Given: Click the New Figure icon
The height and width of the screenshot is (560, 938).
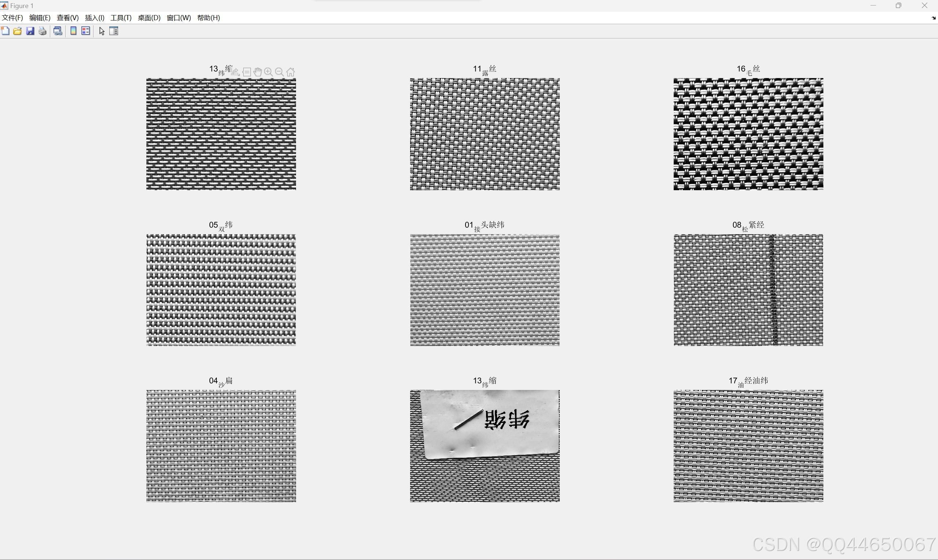Looking at the screenshot, I should click(x=5, y=31).
